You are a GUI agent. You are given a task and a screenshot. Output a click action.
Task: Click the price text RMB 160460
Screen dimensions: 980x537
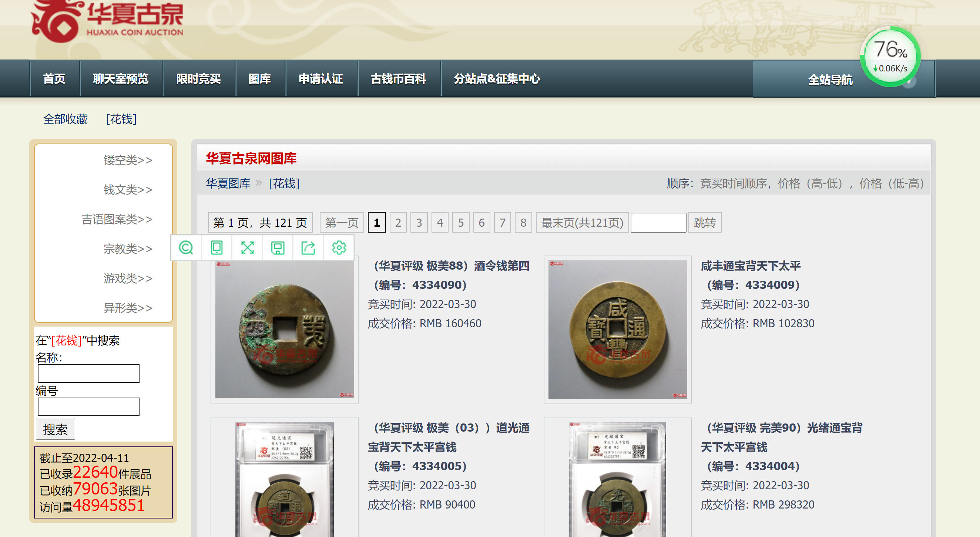pyautogui.click(x=450, y=323)
